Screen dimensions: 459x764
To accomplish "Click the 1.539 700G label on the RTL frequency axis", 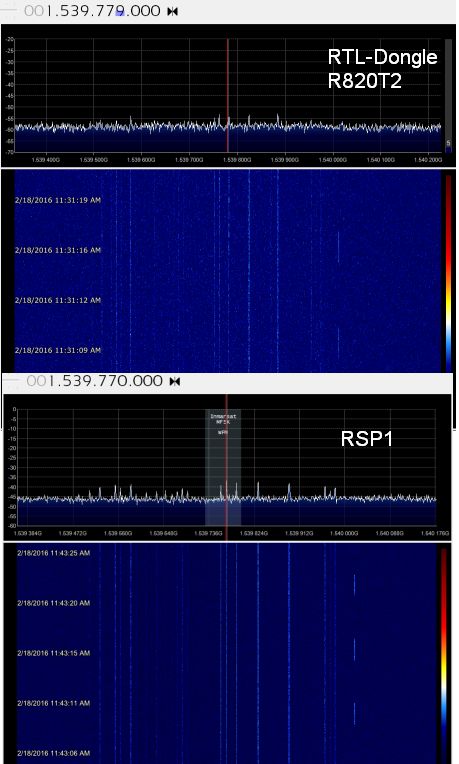I will point(189,160).
